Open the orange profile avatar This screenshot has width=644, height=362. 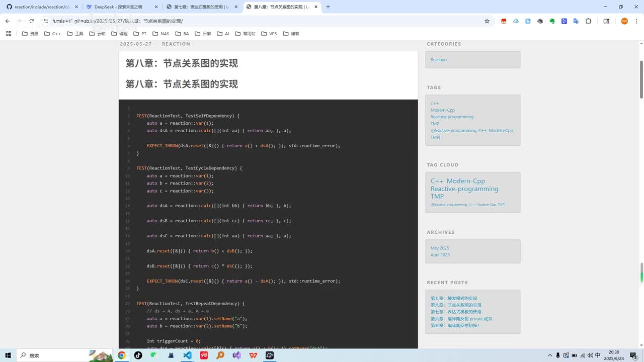(x=624, y=21)
